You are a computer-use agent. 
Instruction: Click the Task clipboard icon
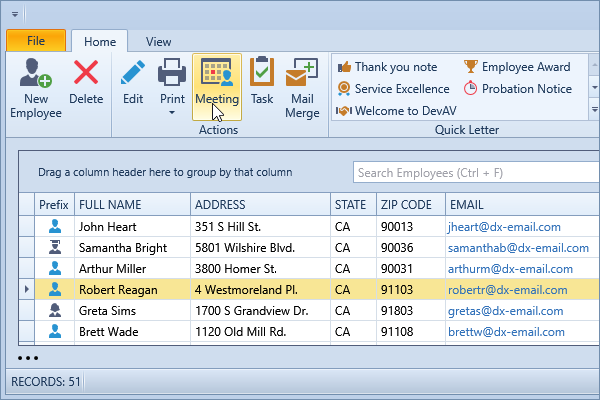point(262,71)
